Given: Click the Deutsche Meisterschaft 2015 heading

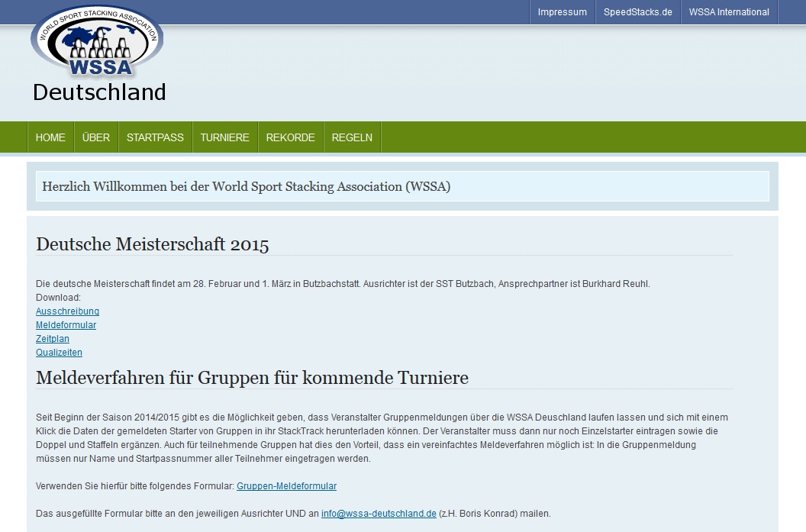Looking at the screenshot, I should (x=153, y=244).
